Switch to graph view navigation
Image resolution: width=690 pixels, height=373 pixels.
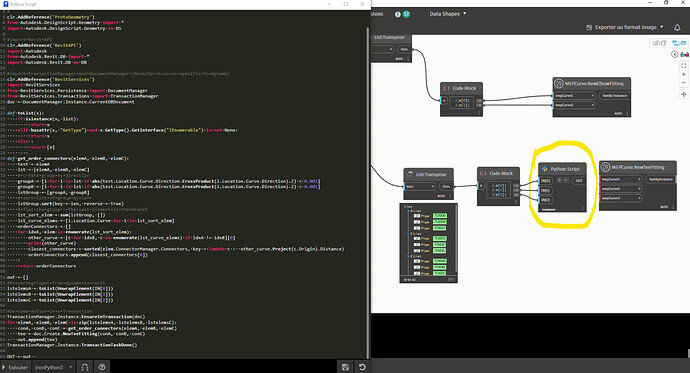tap(679, 43)
